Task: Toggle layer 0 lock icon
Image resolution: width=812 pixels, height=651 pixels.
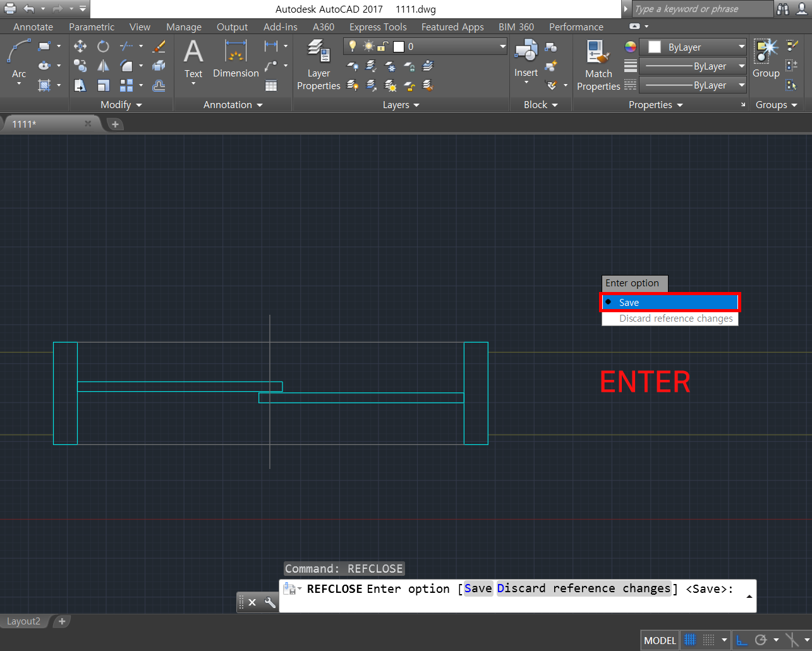Action: pos(383,46)
